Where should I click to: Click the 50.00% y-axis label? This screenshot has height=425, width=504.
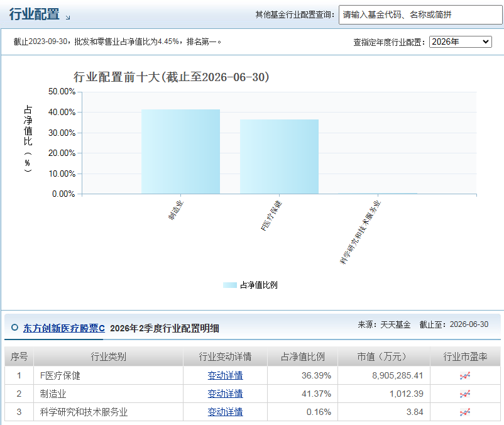[x=62, y=92]
